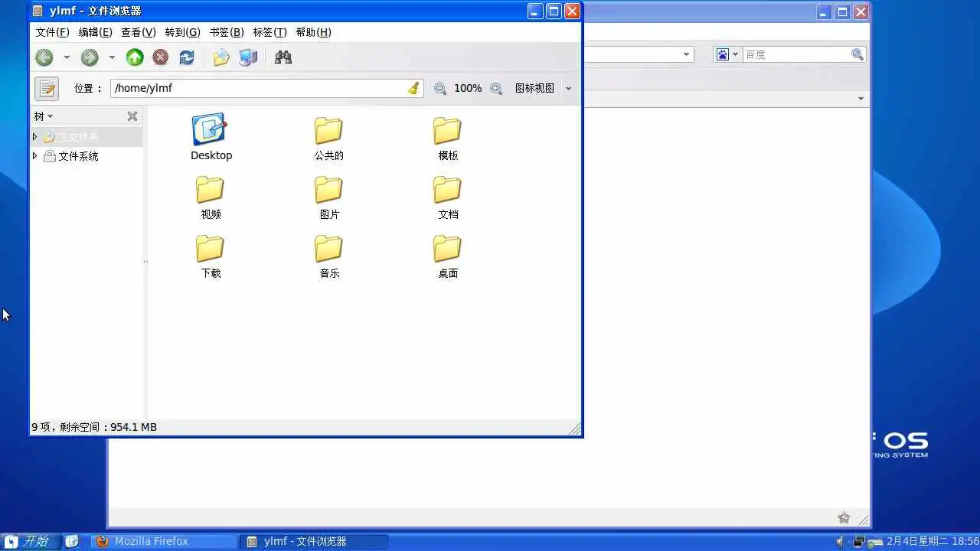Open the forward history dropdown arrow
Viewport: 980px width, 551px height.
[112, 57]
